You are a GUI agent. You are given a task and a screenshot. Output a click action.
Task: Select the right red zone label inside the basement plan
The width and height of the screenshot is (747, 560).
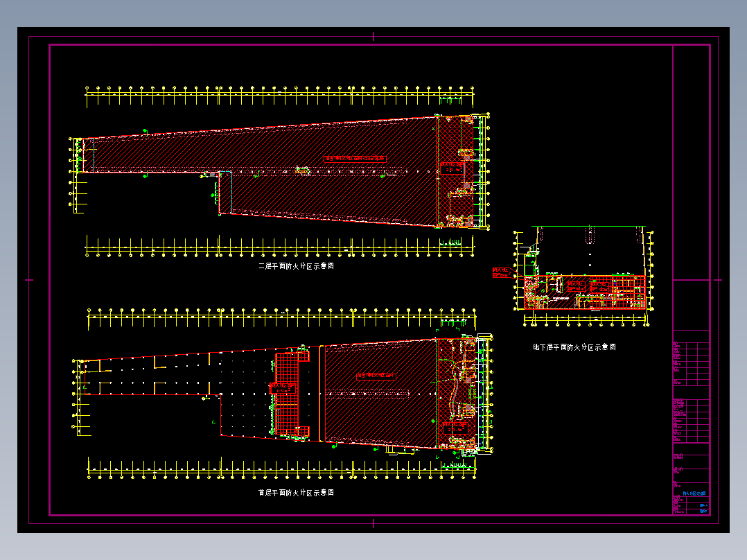pos(599,287)
